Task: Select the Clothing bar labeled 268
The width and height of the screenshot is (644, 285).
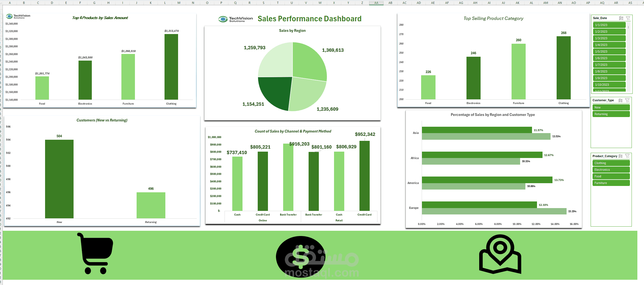Action: pos(564,68)
